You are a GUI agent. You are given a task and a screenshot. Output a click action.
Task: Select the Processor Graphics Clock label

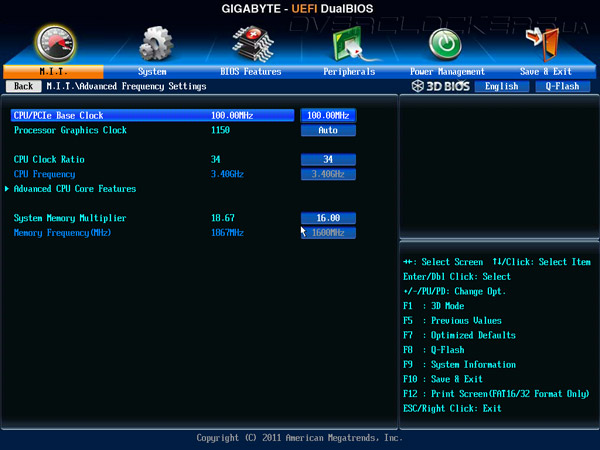coord(70,130)
